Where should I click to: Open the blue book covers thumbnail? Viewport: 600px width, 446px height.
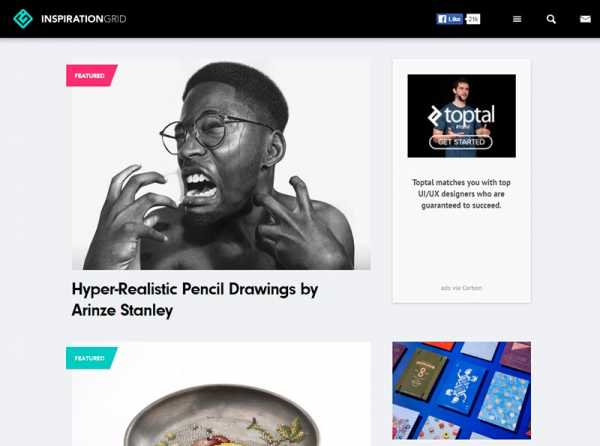(461, 391)
